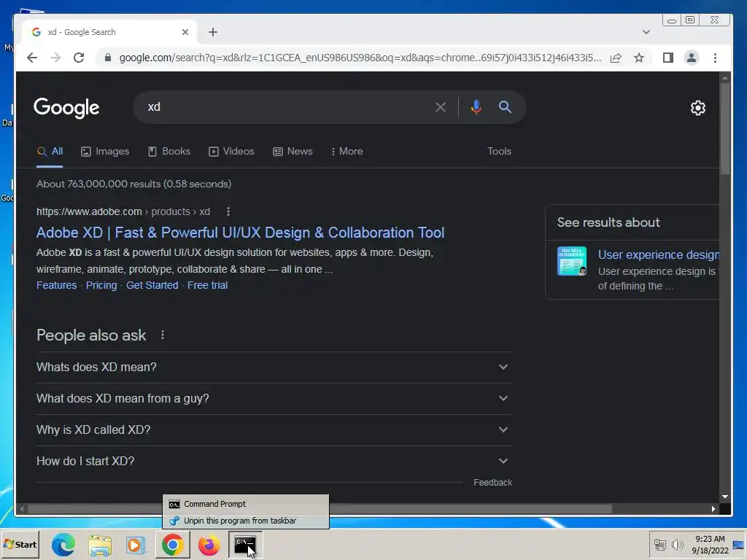Click the horizontal scrollbar right arrow

(713, 508)
